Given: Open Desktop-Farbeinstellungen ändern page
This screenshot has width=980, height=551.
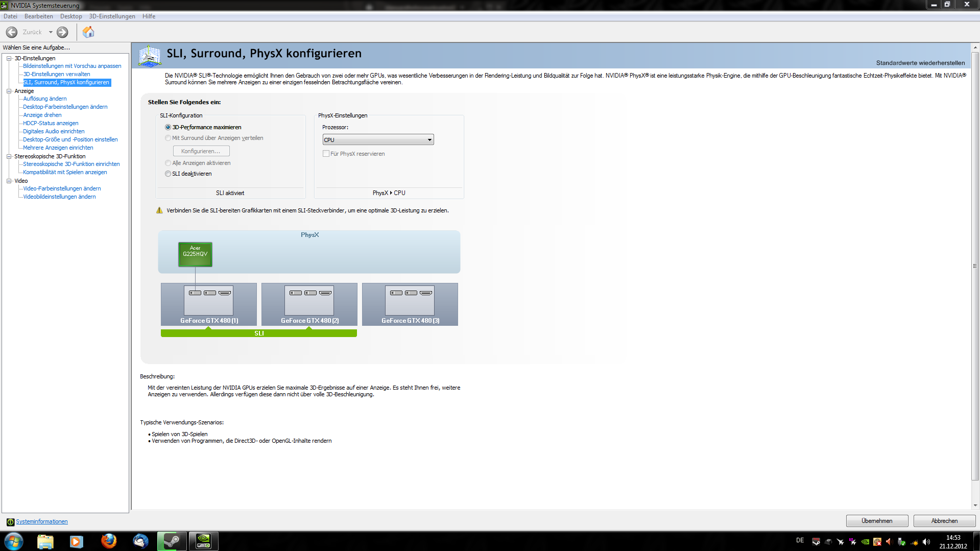Looking at the screenshot, I should pos(65,107).
